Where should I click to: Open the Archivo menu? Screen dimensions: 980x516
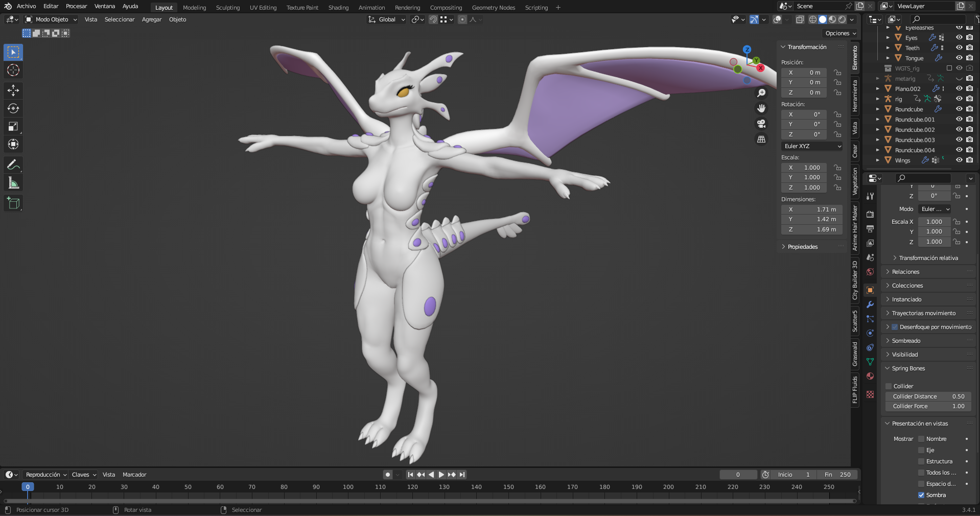coord(26,6)
